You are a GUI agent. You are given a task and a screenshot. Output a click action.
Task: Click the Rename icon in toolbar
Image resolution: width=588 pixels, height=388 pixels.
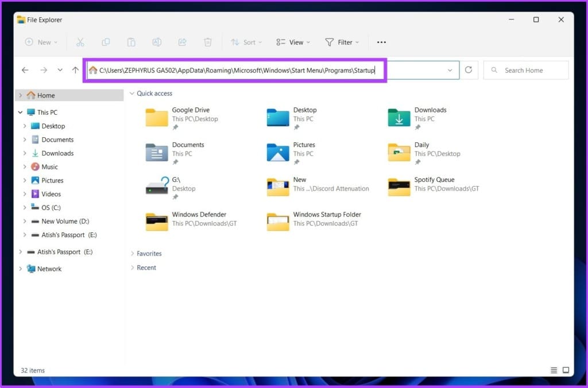click(x=157, y=42)
